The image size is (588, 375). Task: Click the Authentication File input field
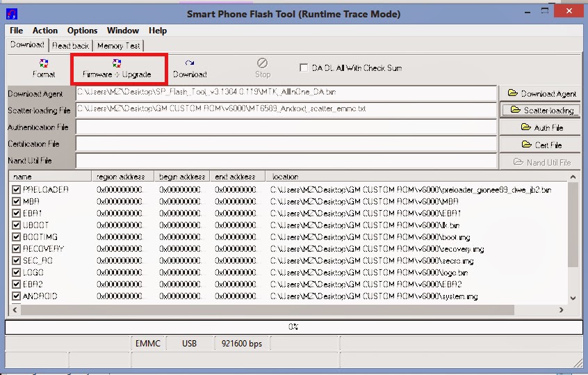click(286, 127)
